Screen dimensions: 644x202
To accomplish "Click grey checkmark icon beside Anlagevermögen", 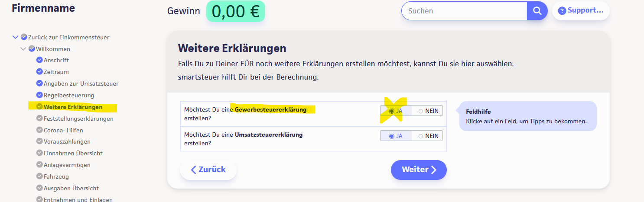I will pyautogui.click(x=39, y=165).
